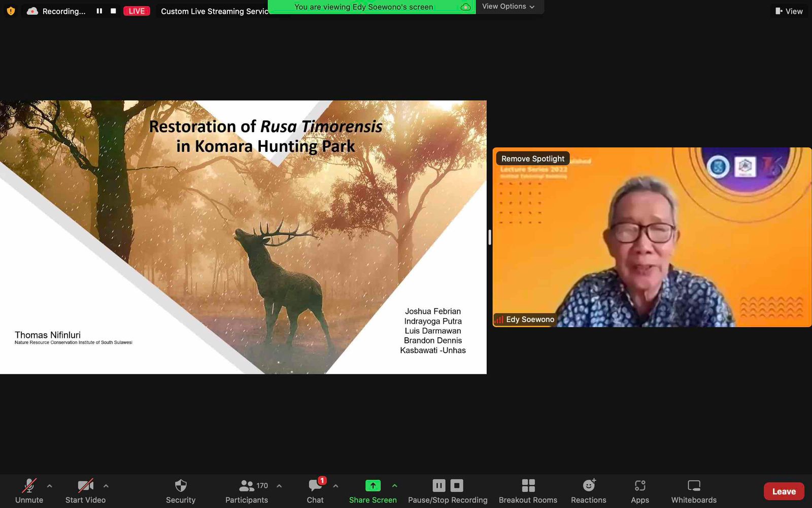Open the Chat panel
812x508 pixels.
pos(315,491)
